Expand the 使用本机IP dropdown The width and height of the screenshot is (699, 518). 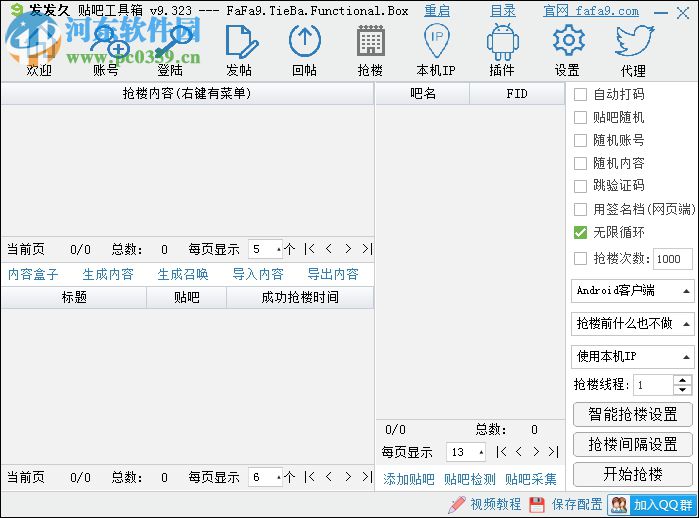[632, 357]
